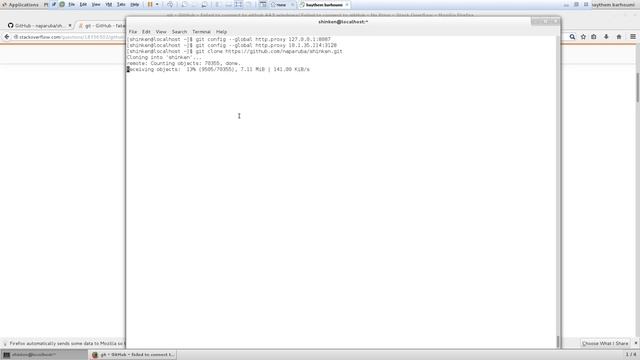
Task: Open the VM toolbar File menu
Action: pyautogui.click(x=71, y=4)
